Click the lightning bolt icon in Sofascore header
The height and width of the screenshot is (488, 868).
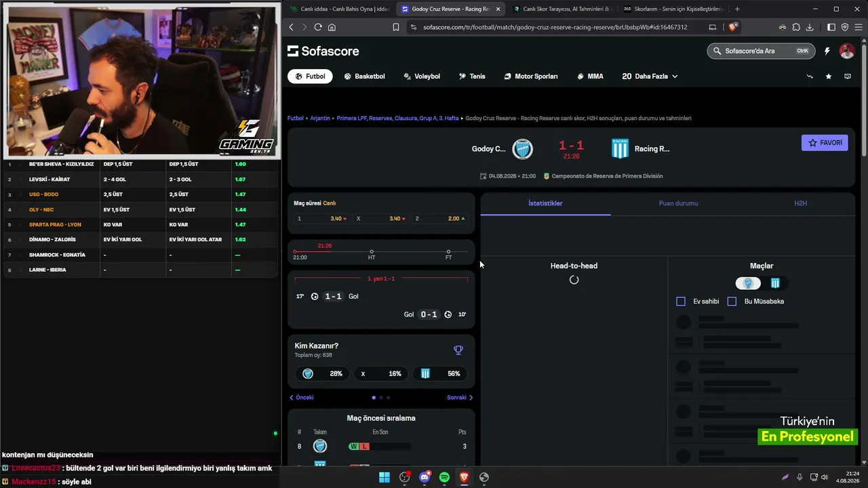pos(827,51)
